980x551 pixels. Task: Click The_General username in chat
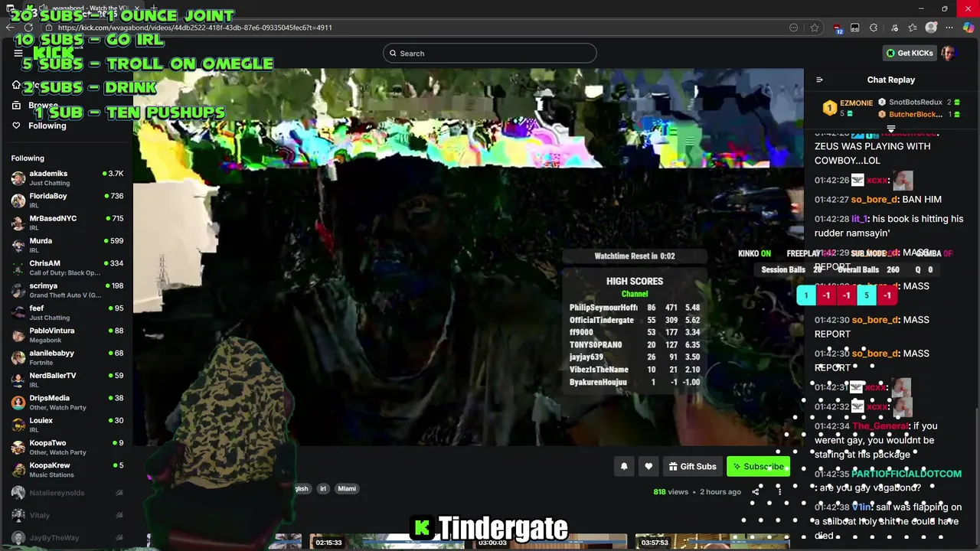[880, 425]
